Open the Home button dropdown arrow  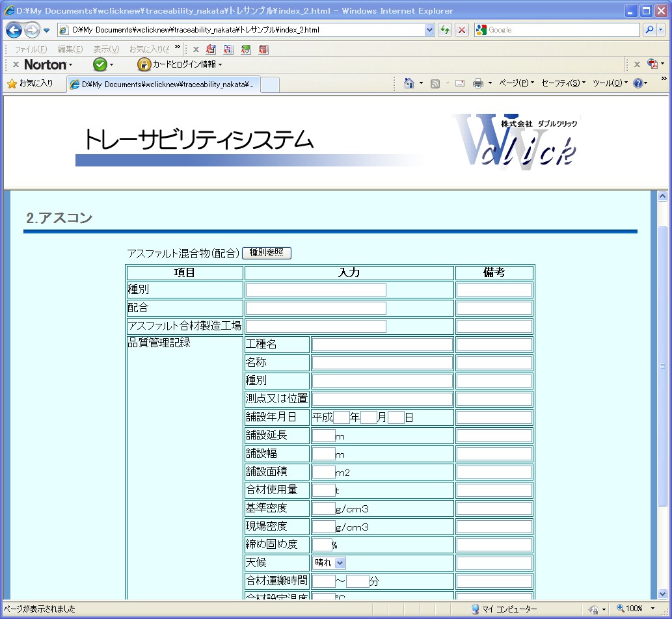click(x=421, y=83)
